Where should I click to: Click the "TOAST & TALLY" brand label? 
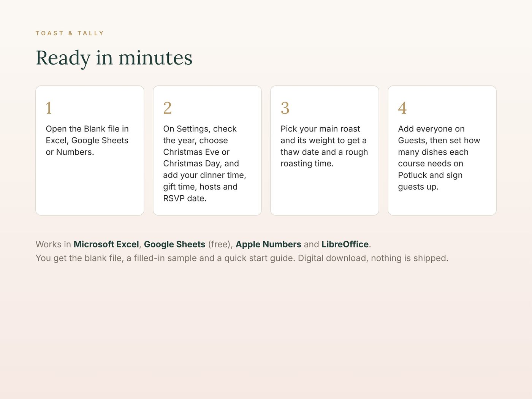click(x=70, y=33)
